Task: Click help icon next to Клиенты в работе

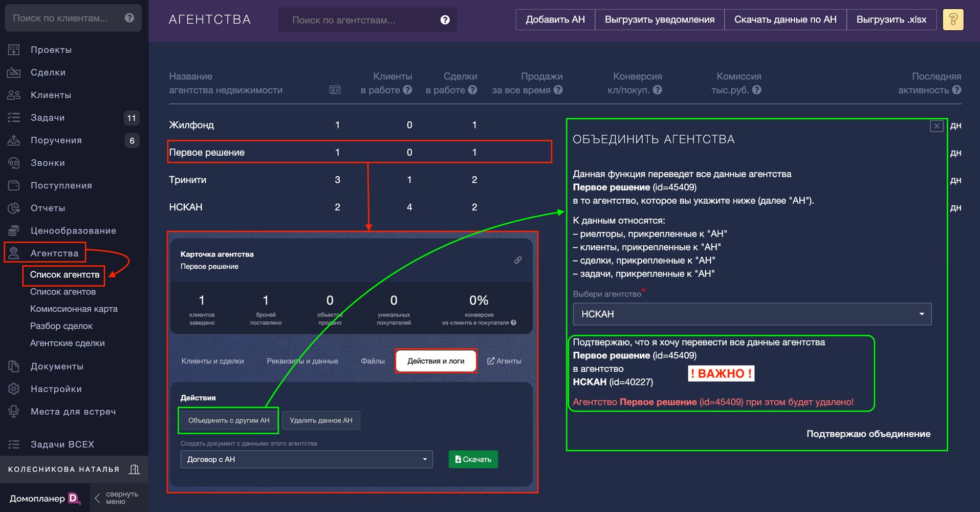Action: click(407, 90)
